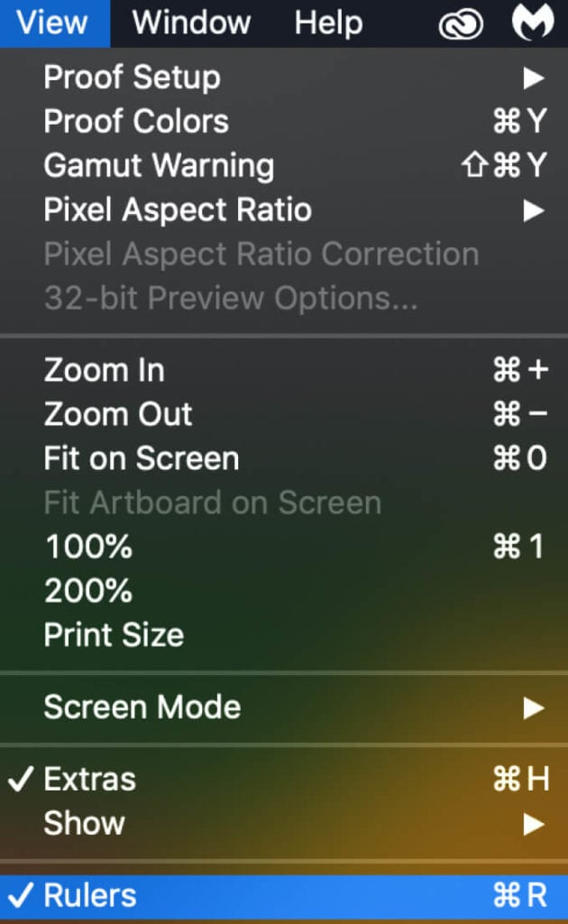Click the Malwarebytes menu bar icon
The width and height of the screenshot is (568, 924).
(532, 23)
